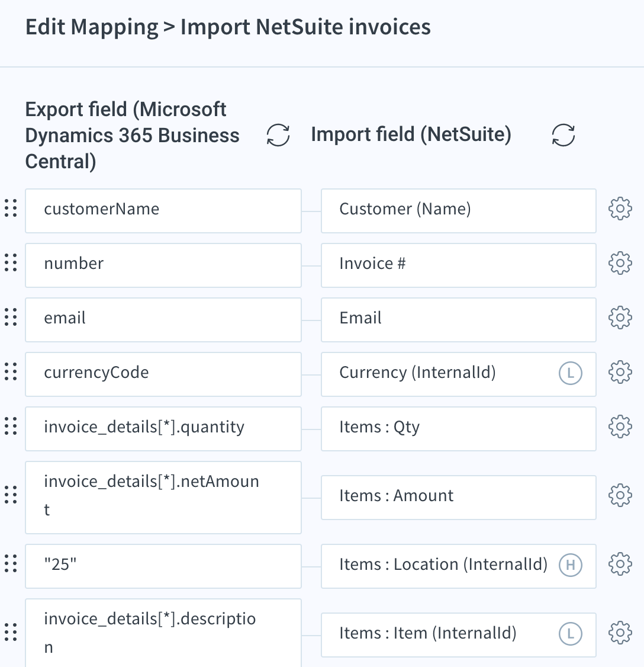Click the L lookup badge on Currency (InternalId)
Screen dimensions: 644x667
point(570,373)
